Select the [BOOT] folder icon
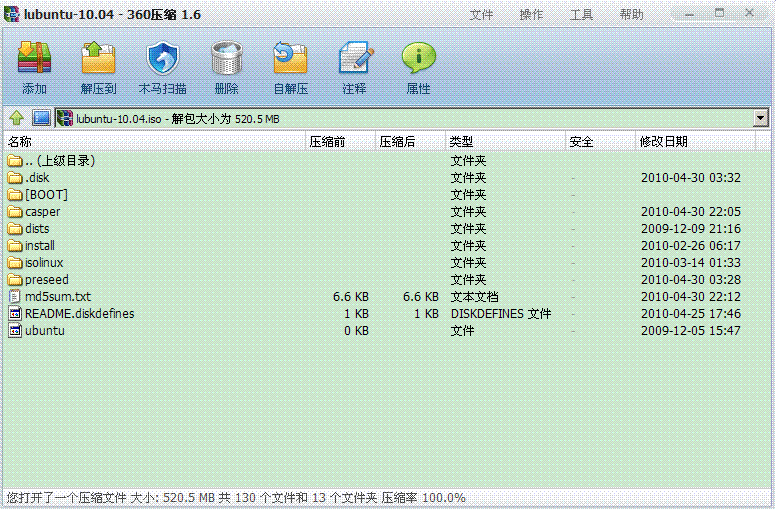 tap(15, 195)
